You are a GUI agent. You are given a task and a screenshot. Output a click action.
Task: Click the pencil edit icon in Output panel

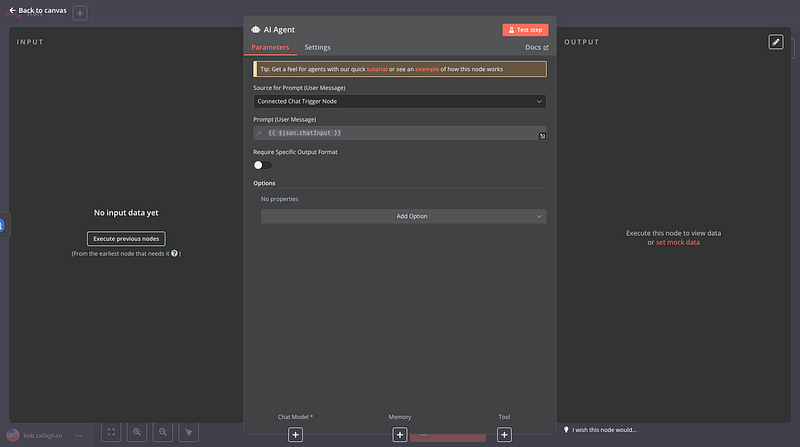tap(776, 42)
